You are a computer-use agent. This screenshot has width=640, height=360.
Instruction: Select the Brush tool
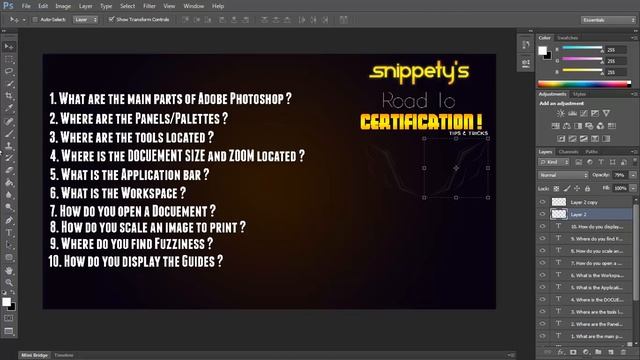(x=9, y=133)
